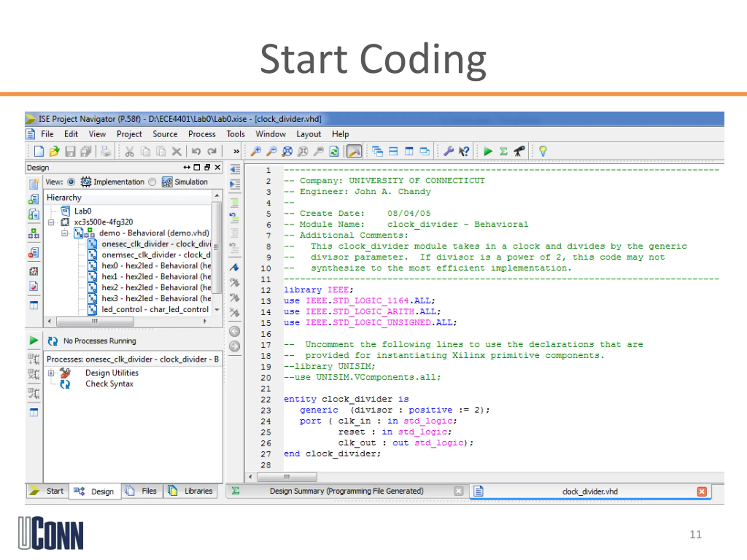Select the Simulation view radio button
Screen dimensions: 747x560
click(152, 182)
